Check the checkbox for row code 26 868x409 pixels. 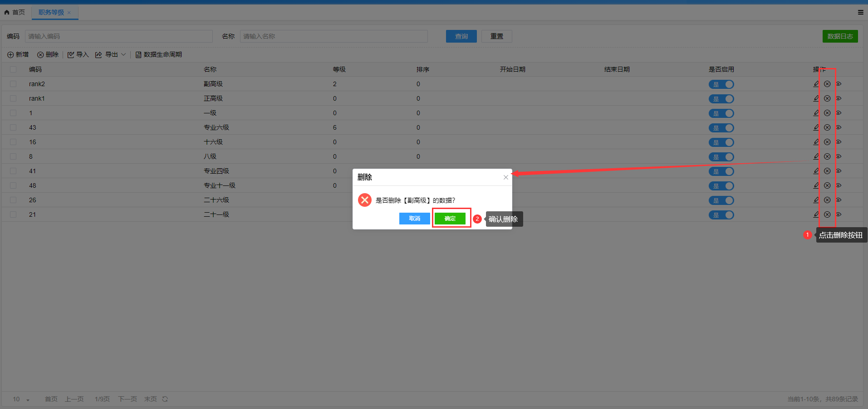[x=13, y=200]
